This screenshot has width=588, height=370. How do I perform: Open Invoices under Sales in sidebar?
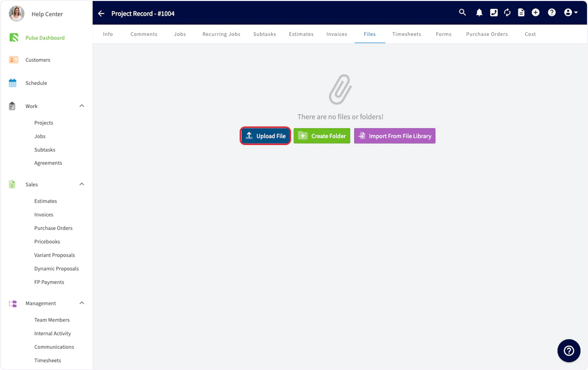44,215
